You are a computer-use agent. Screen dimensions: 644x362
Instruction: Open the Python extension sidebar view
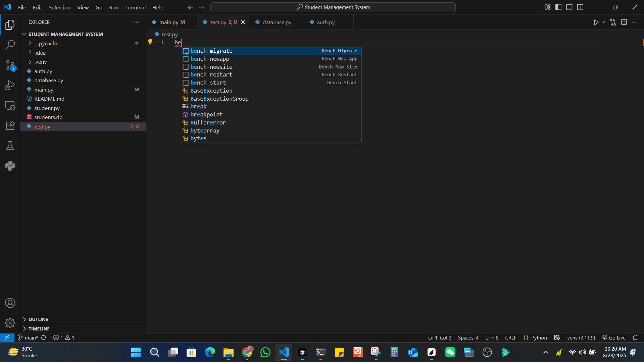pos(10,166)
